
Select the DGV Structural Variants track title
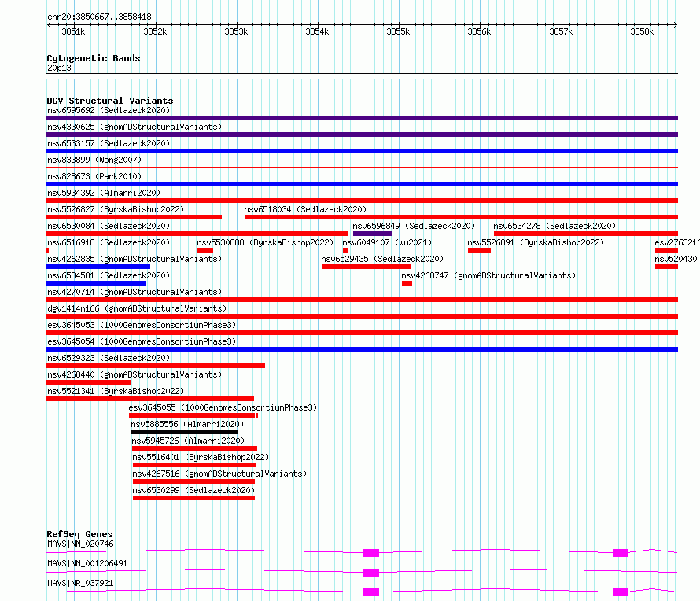pos(110,101)
